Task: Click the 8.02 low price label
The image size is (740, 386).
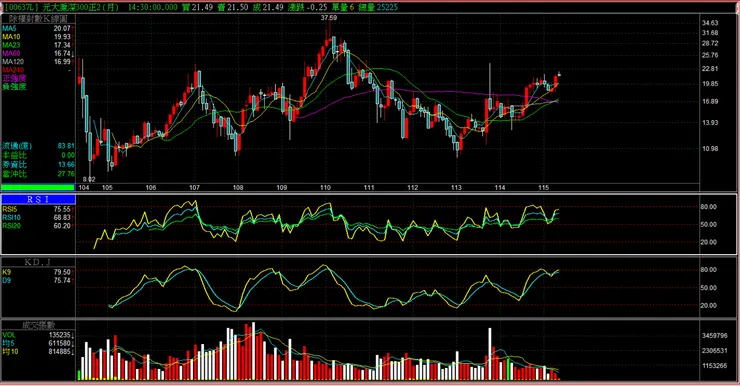Action: tap(89, 179)
